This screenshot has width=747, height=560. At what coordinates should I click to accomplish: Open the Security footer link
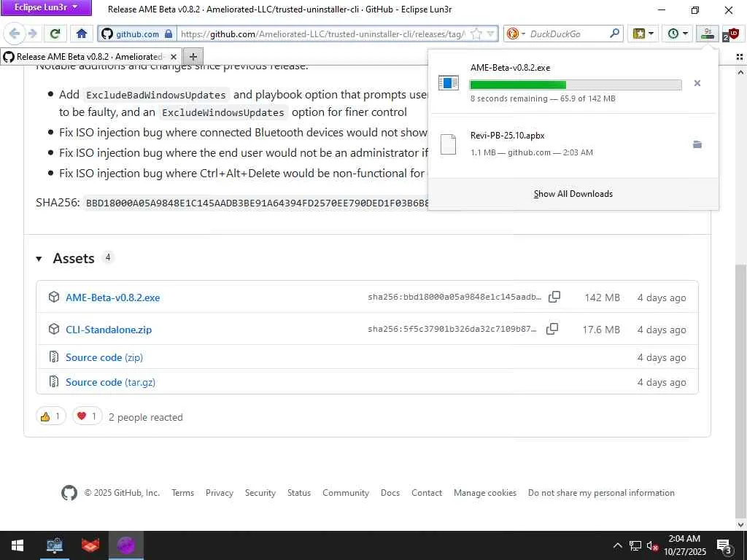[x=260, y=493]
